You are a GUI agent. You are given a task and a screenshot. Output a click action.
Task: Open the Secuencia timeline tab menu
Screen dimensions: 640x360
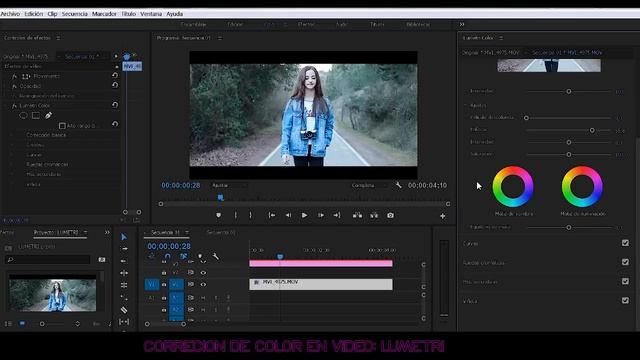187,232
